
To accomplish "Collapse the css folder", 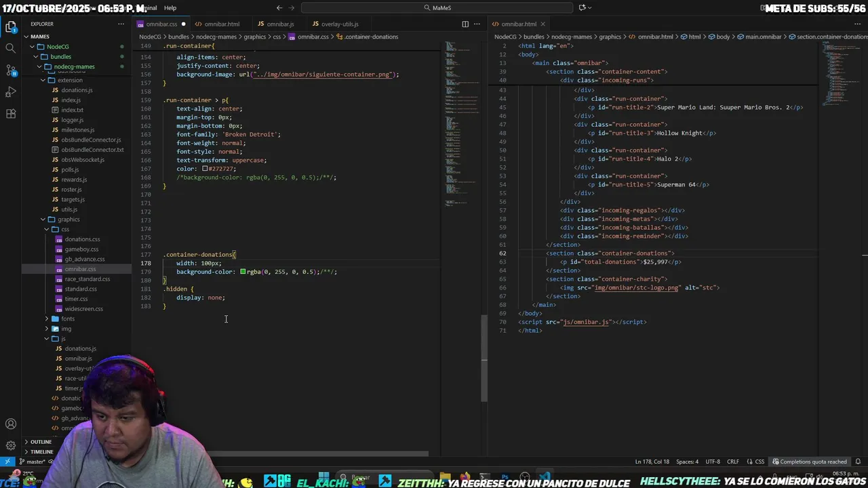I will pos(64,229).
